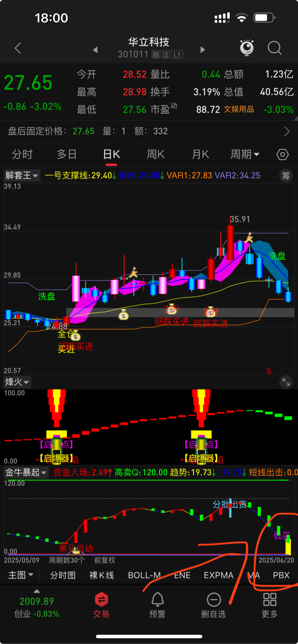Open the robot assistant icon
Screen dimensions: 298x644
247,48
